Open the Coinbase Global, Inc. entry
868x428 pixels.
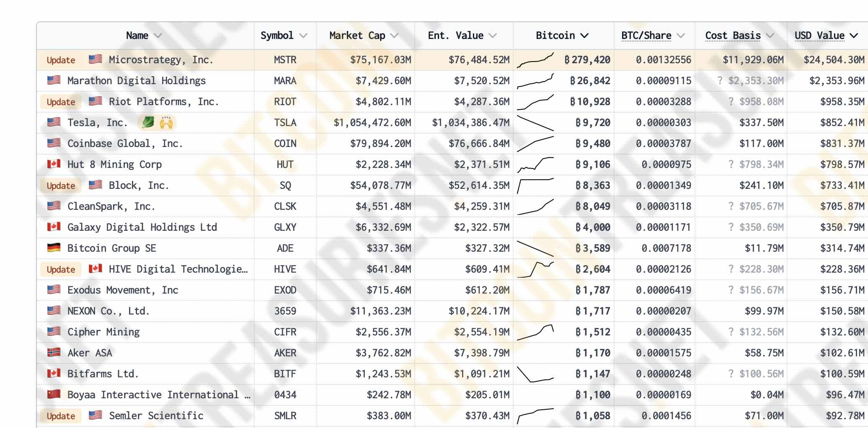click(x=125, y=144)
